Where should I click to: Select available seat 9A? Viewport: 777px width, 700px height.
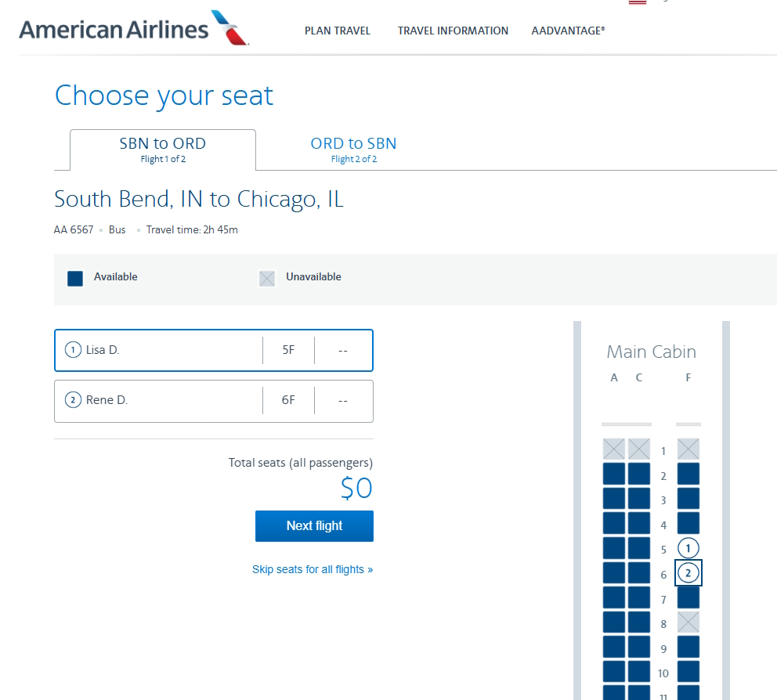614,648
